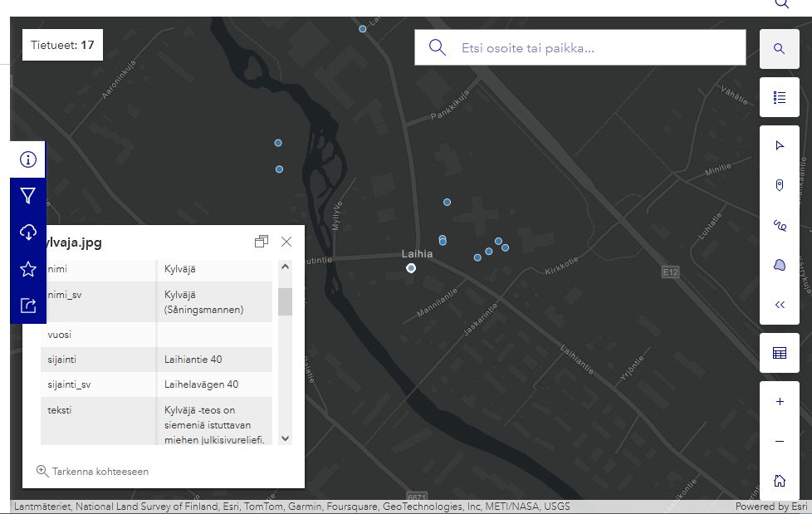Choose the freehand line sketch tool
The image size is (812, 514).
(x=779, y=225)
